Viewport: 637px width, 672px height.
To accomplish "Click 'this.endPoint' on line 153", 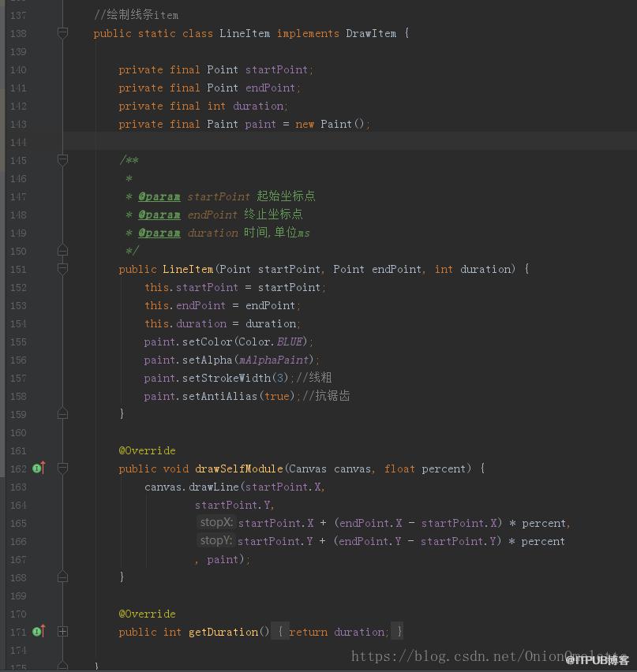I will click(x=185, y=305).
